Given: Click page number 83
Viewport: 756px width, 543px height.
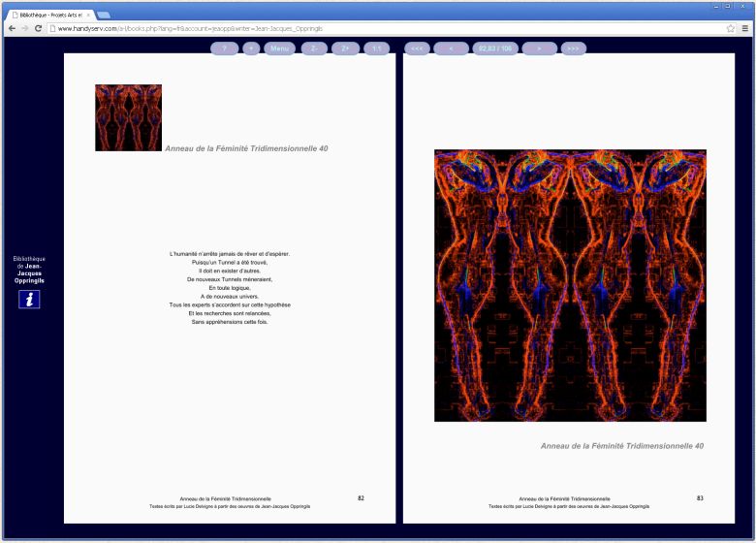Looking at the screenshot, I should (x=700, y=498).
